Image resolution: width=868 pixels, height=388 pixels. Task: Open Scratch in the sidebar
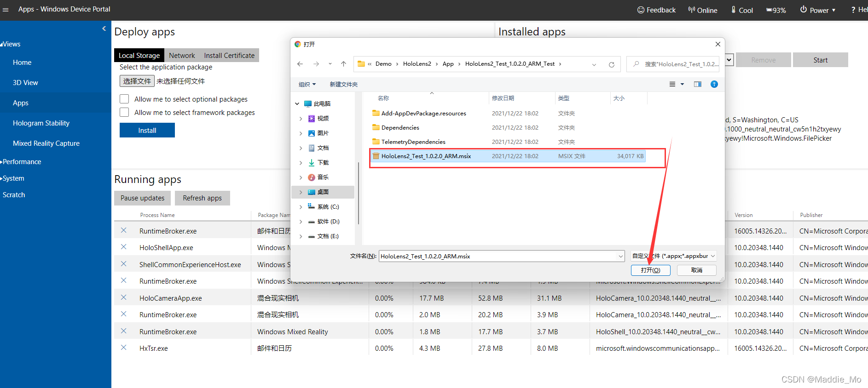tap(14, 195)
